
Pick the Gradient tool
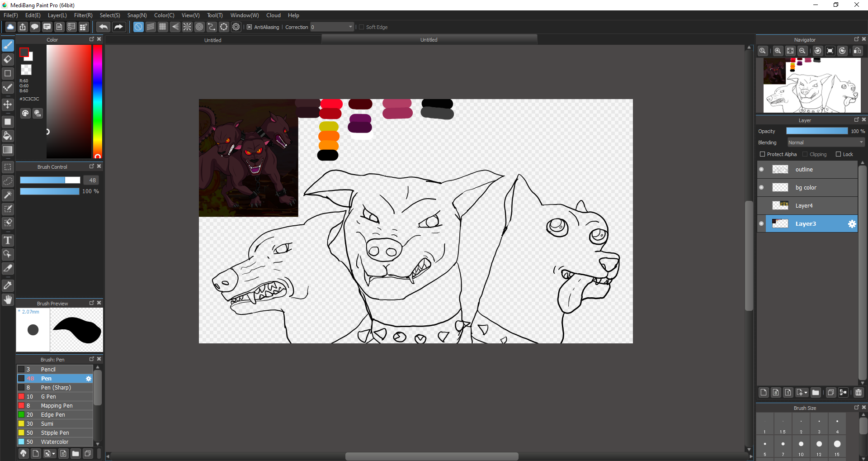pos(8,150)
